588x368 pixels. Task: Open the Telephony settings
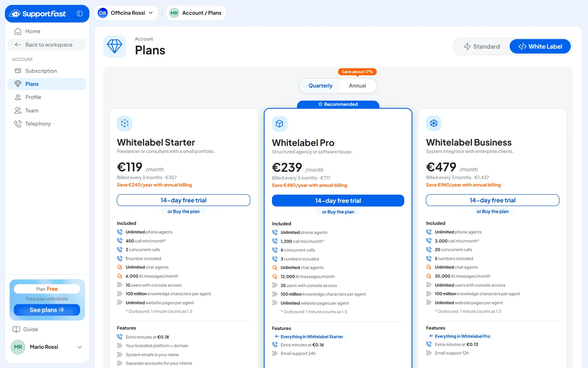[x=47, y=124]
